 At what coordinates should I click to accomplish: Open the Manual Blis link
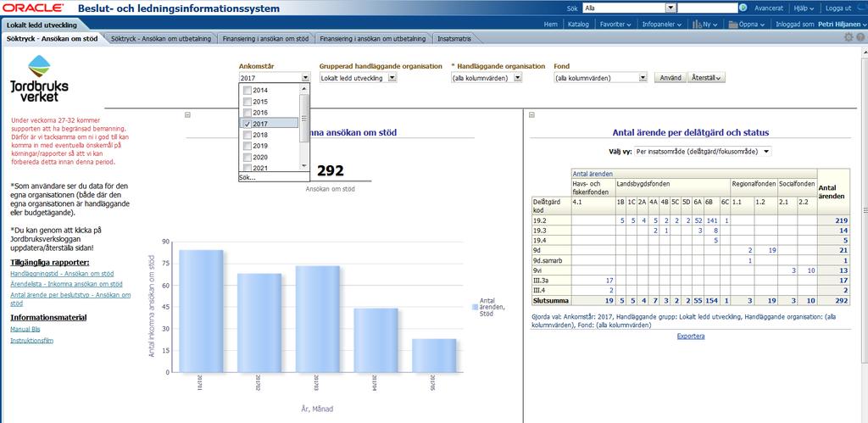(25, 329)
